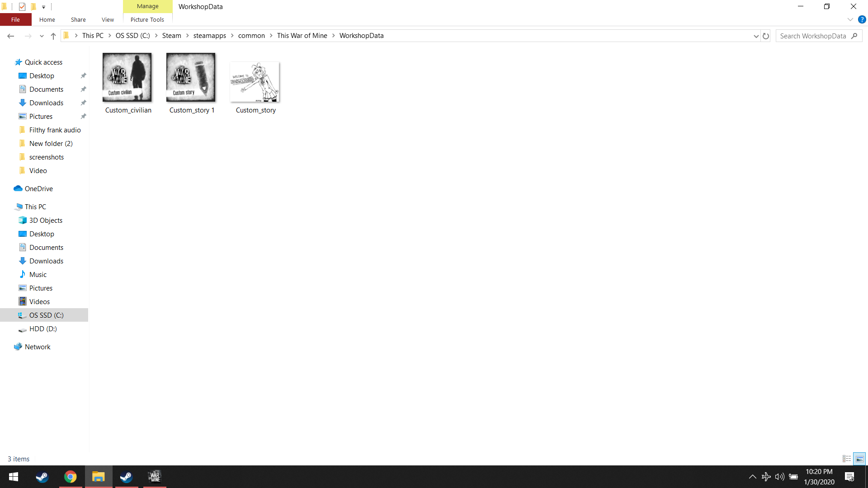Open the File ribbon tab
The width and height of the screenshot is (868, 488).
pos(15,19)
